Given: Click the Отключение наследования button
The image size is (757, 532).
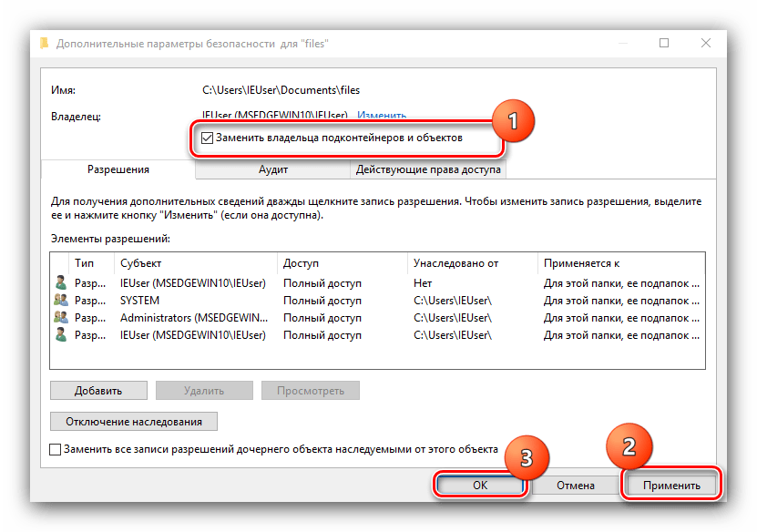Looking at the screenshot, I should point(134,421).
